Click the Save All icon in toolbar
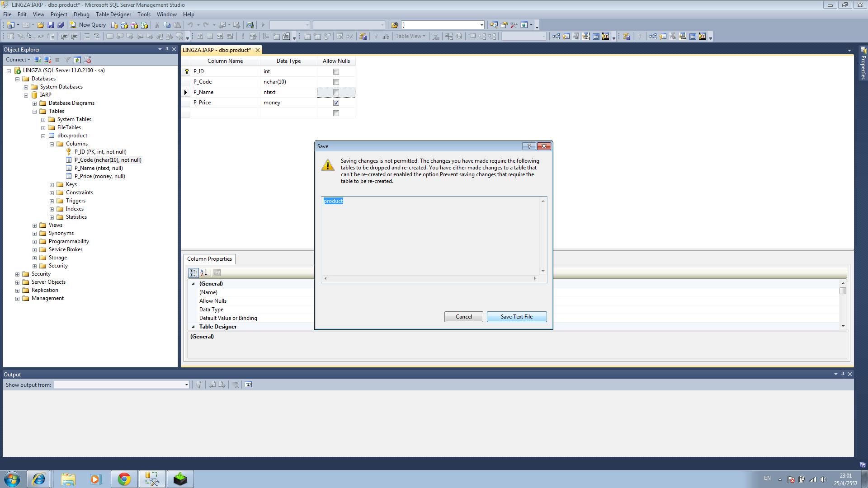 (x=61, y=25)
